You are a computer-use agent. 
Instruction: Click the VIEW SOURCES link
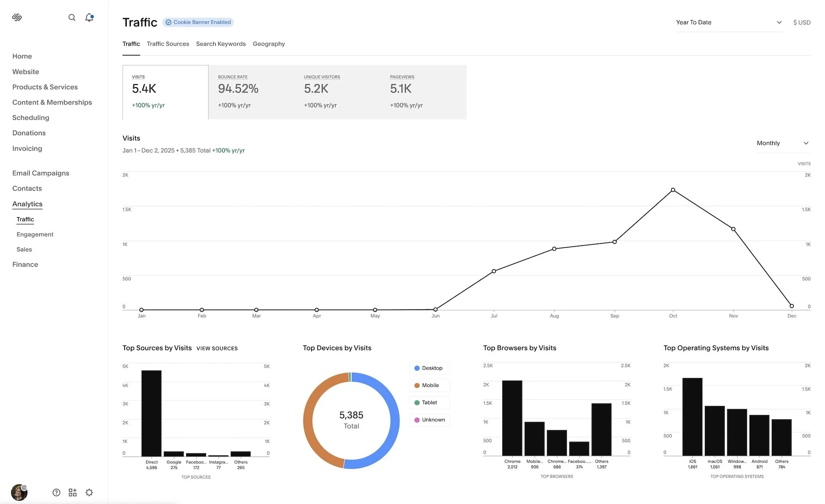click(x=217, y=348)
